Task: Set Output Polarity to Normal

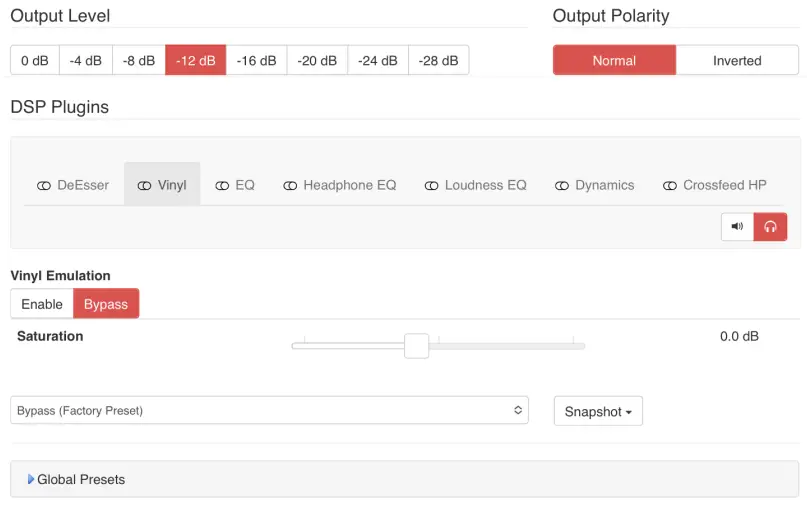Action: tap(614, 61)
